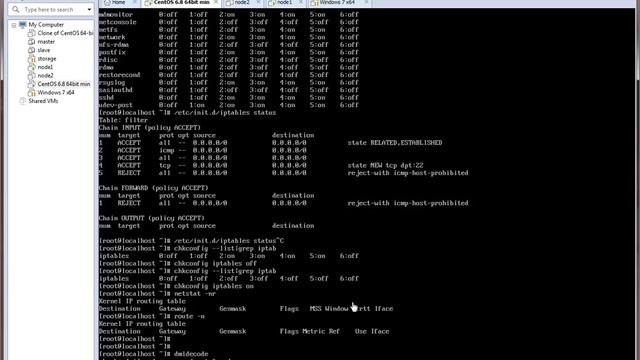
Task: Click the 'route -n' command line
Action: [x=189, y=316]
